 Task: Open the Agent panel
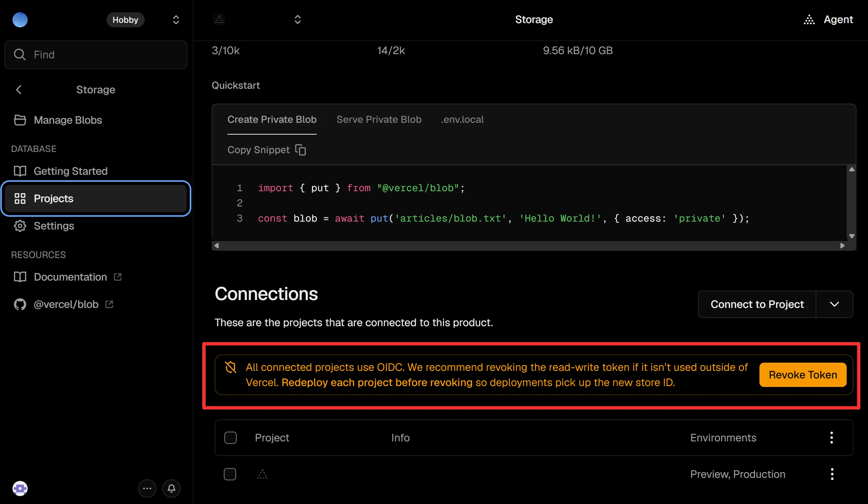828,20
